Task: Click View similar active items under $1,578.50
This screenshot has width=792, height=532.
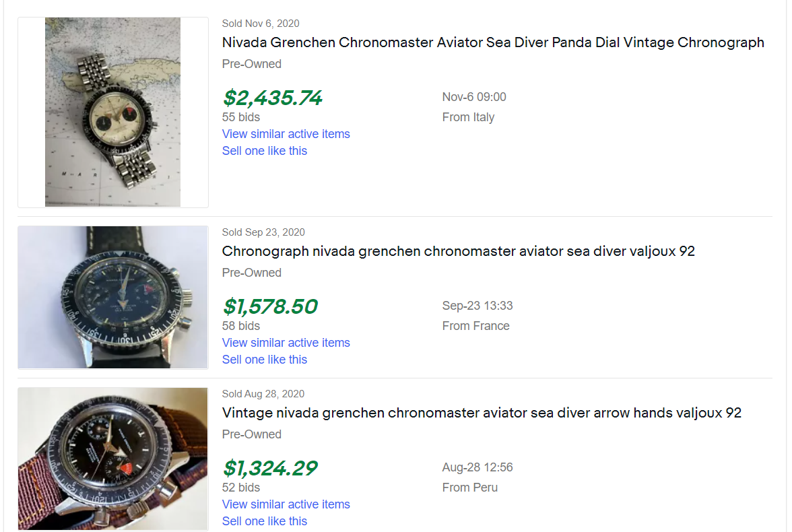Action: coord(286,343)
